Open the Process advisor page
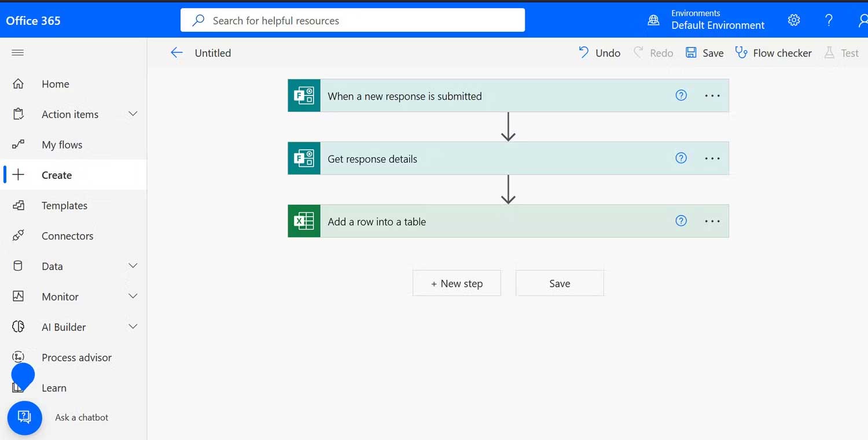Viewport: 868px width, 440px height. (x=76, y=357)
